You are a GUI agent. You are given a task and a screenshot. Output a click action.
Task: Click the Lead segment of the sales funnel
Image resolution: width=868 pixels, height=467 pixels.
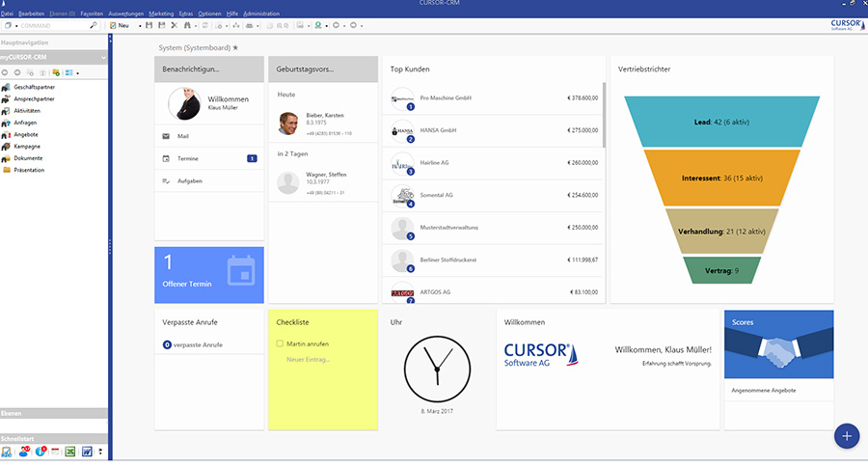coord(715,123)
